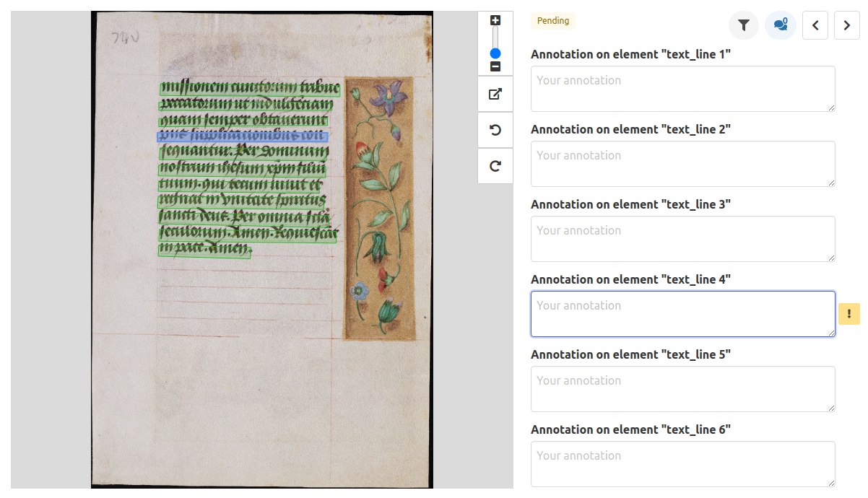Open the comments bubble icon

[x=781, y=25]
